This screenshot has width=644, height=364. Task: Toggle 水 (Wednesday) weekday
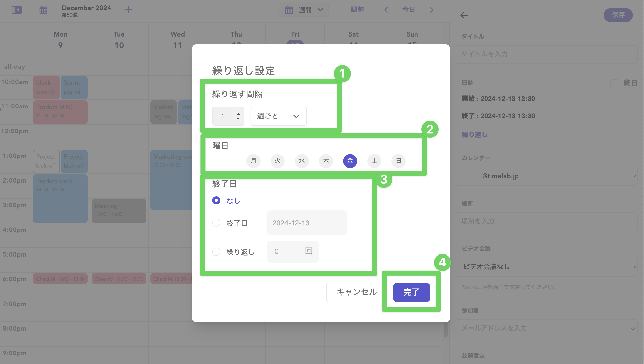(x=302, y=161)
